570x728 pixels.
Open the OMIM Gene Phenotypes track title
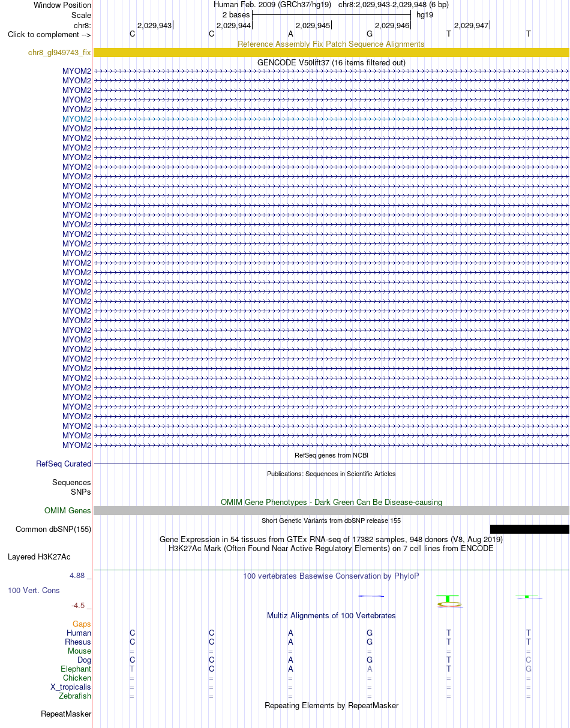click(331, 502)
